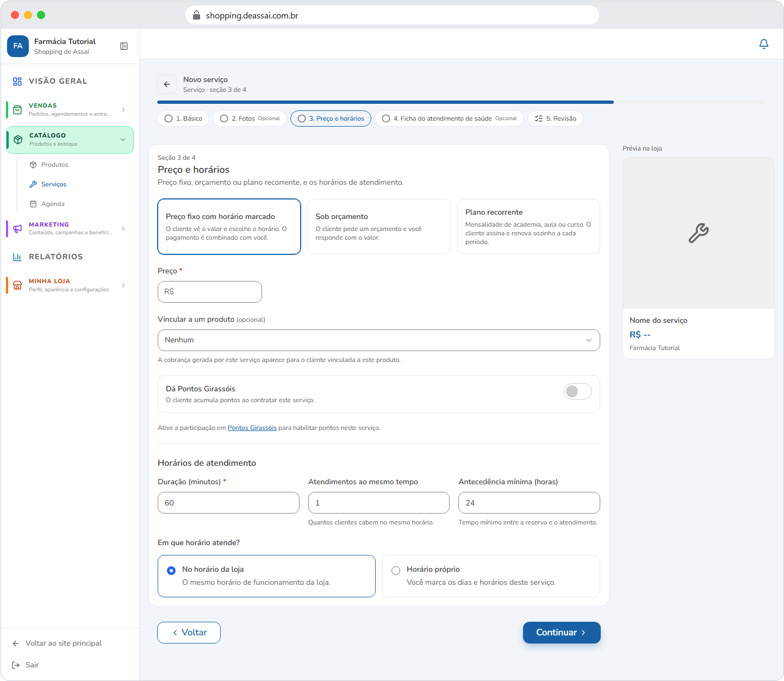Open Visão Geral dashboard icon
Screen dimensions: 784x681
pos(17,81)
